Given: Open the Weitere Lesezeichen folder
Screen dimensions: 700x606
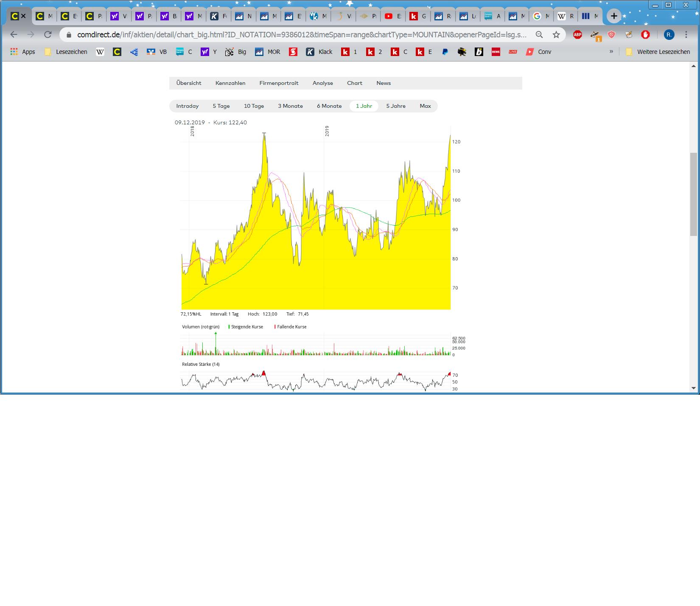Looking at the screenshot, I should pos(658,52).
